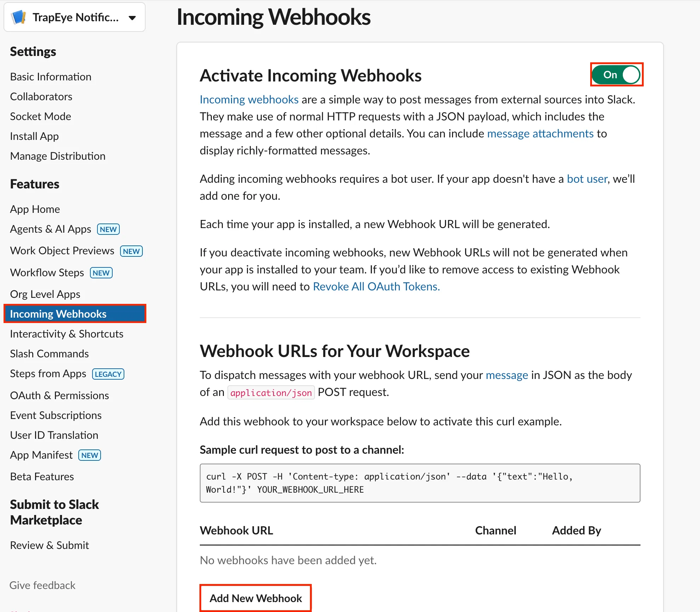
Task: Click the bot user link
Action: (586, 178)
